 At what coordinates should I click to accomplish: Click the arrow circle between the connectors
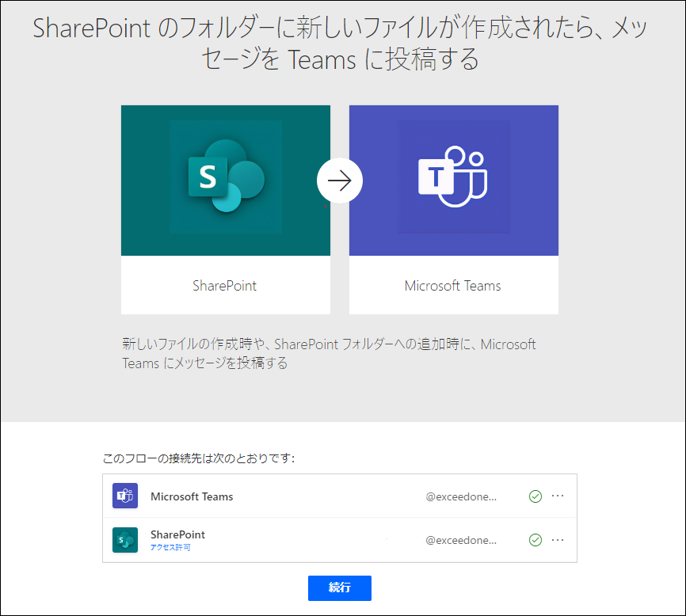340,181
